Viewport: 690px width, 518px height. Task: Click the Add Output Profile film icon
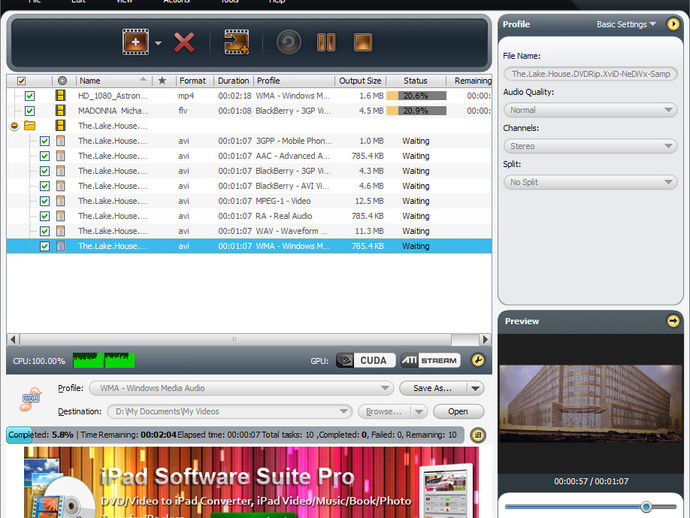click(x=236, y=42)
